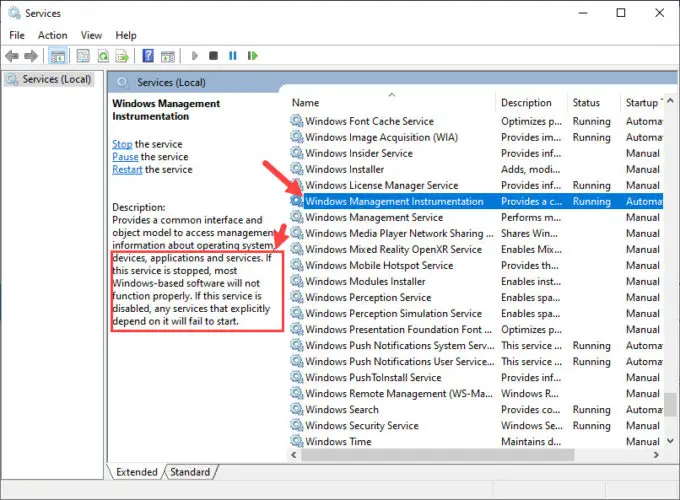Screen dimensions: 680x500
Task: Click Services (Local) header in details pane
Action: (x=171, y=82)
